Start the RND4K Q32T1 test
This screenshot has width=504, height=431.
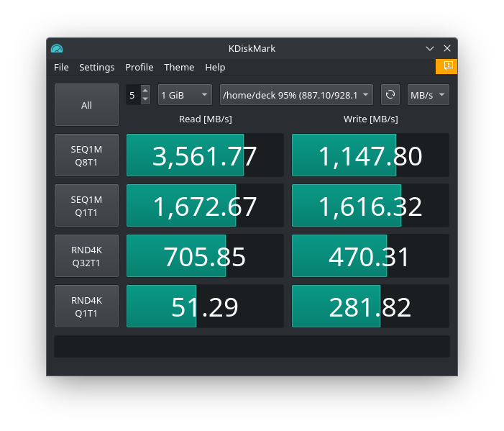click(86, 255)
